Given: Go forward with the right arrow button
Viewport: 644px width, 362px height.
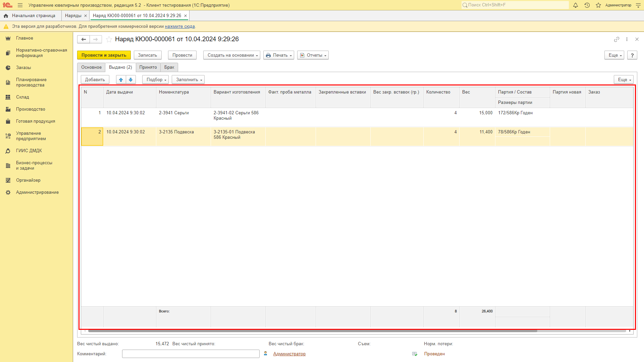Looking at the screenshot, I should point(96,39).
